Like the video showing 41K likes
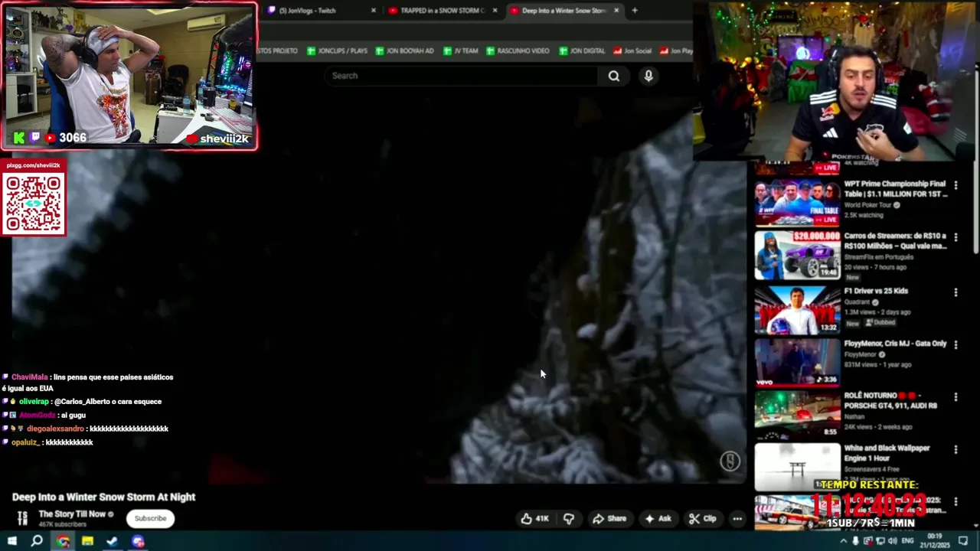 [x=535, y=518]
